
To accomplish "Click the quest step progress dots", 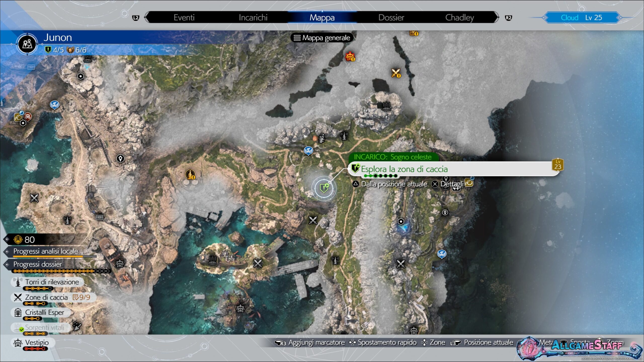I will (381, 176).
